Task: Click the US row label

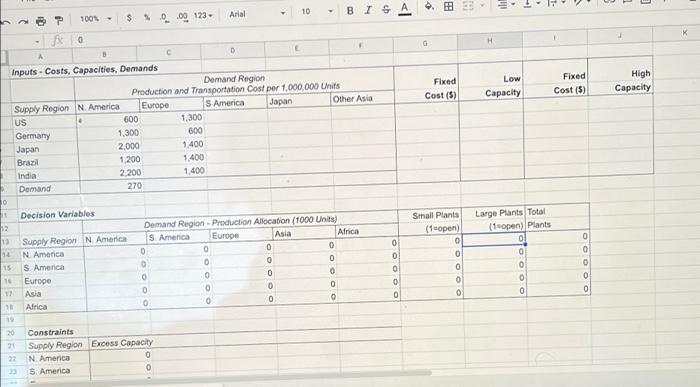Action: tap(21, 122)
